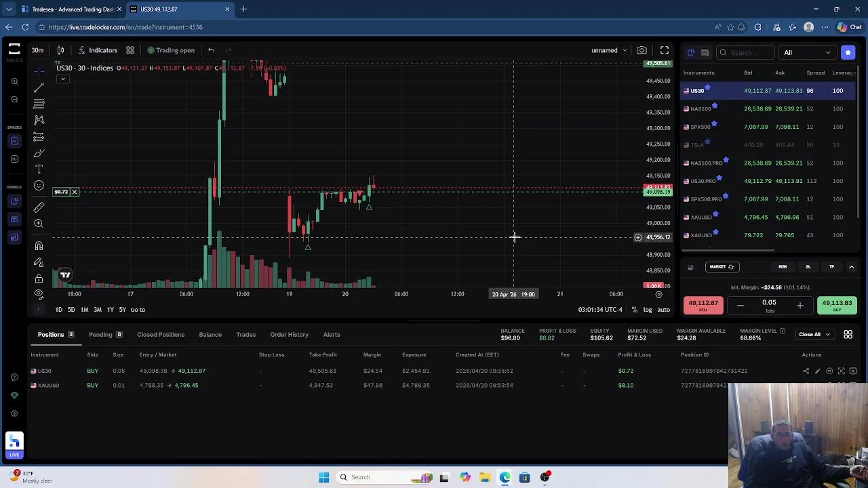Collapse the order panel chevron

point(851,267)
